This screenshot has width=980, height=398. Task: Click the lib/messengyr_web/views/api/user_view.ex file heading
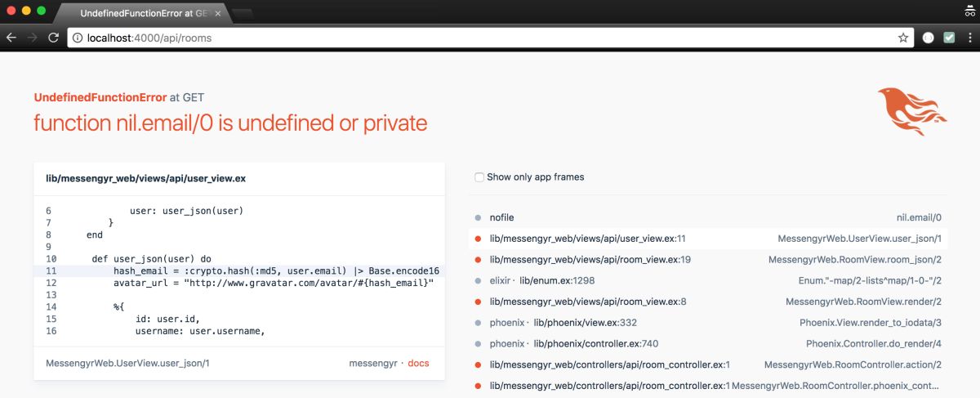(146, 178)
